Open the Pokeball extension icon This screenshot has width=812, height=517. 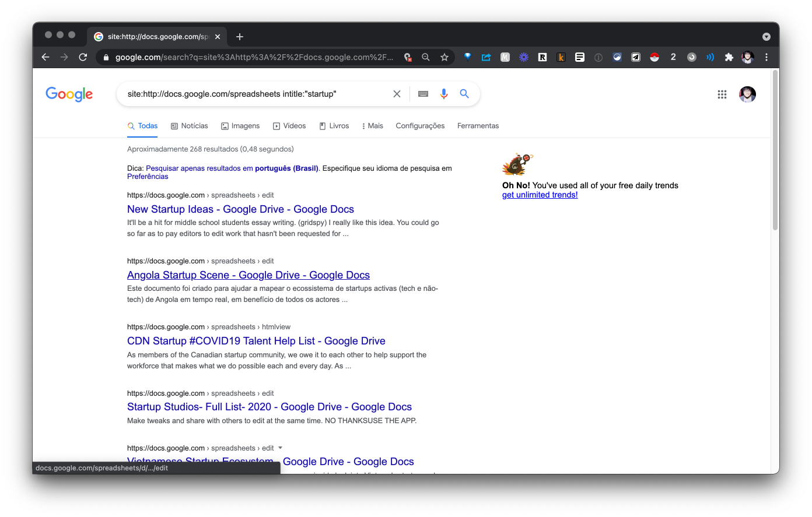coord(654,57)
